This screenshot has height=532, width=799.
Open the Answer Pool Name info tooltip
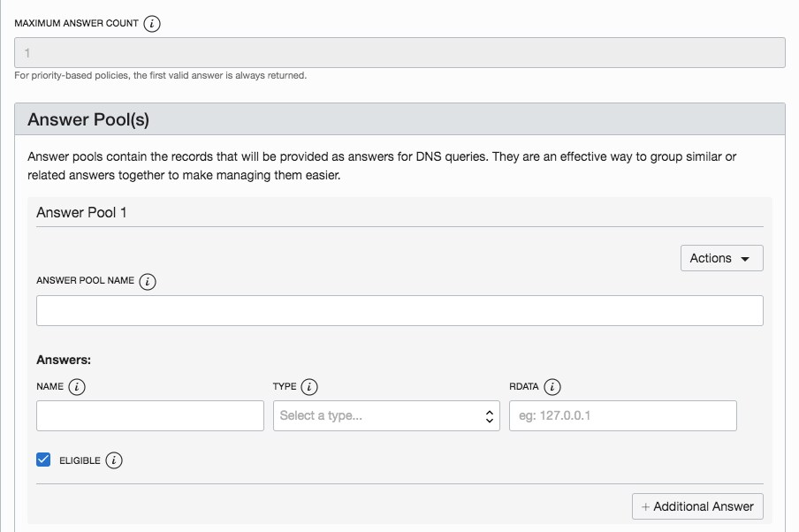pyautogui.click(x=148, y=281)
